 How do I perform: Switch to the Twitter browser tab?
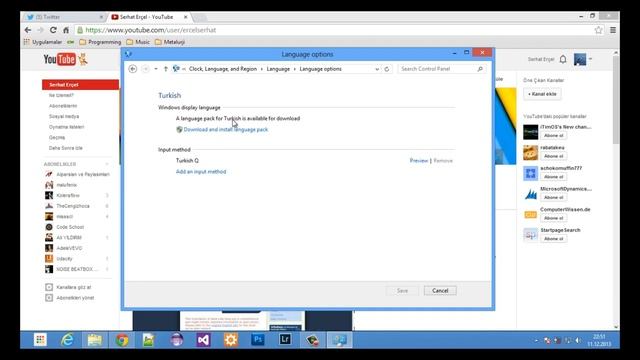point(64,17)
